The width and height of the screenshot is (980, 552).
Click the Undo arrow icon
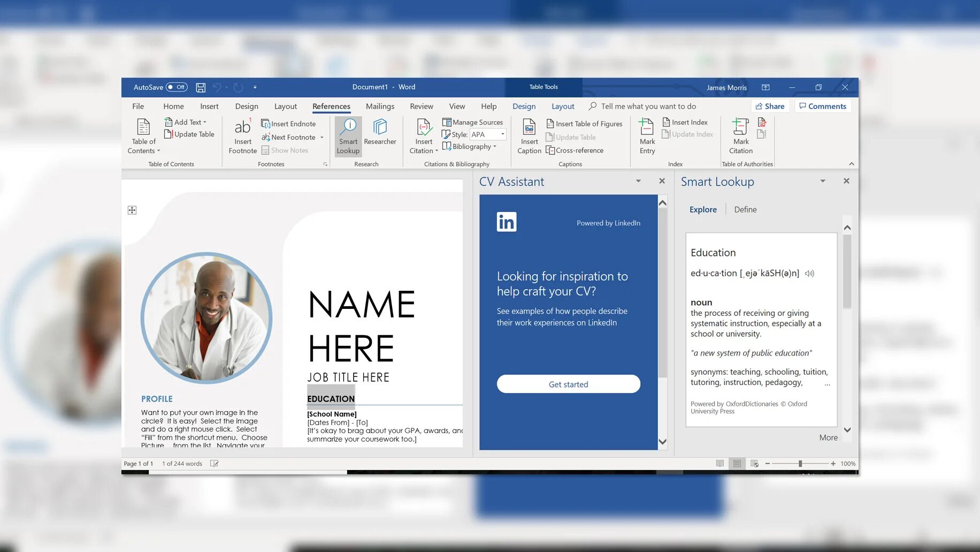coord(217,87)
